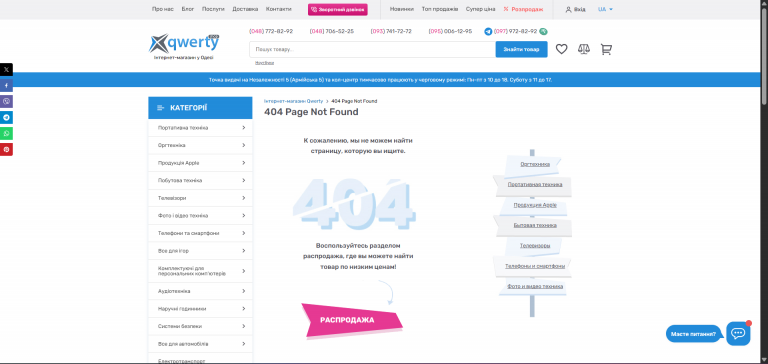768x364 pixels.
Task: Click the pink РАСПРОДАЖА button
Action: point(352,320)
